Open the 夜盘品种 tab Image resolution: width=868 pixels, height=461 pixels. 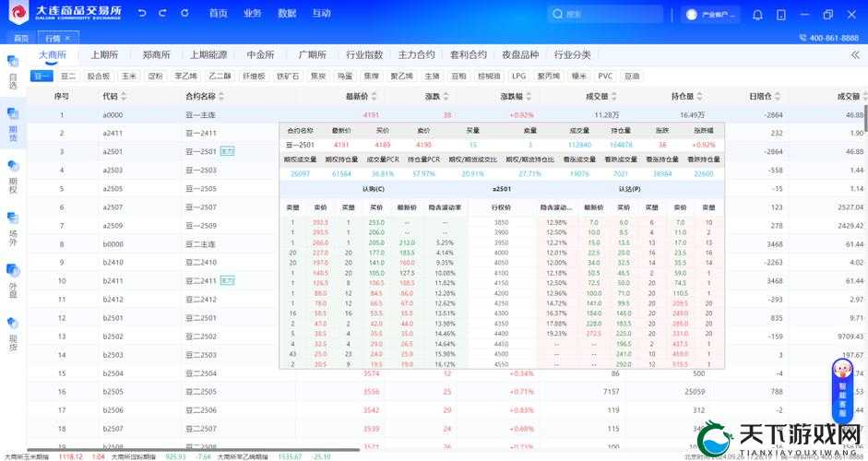tap(520, 54)
